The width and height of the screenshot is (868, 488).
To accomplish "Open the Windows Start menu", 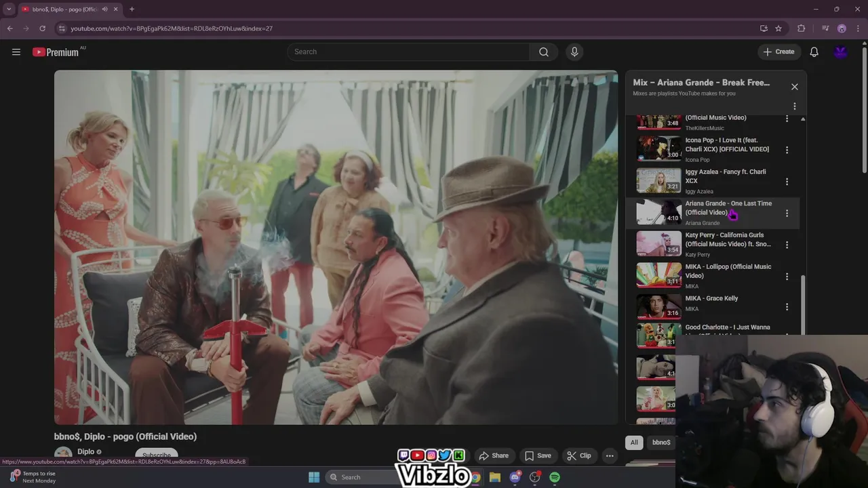I will [314, 477].
